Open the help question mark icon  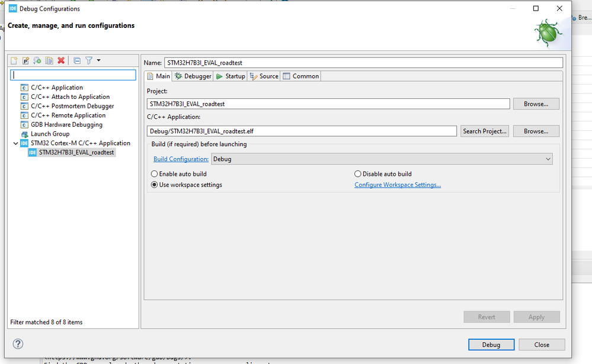tap(18, 344)
